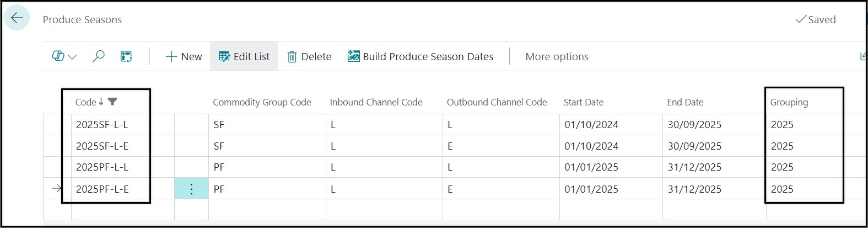The height and width of the screenshot is (228, 868).
Task: Select the 2025PF-L-L code cell
Action: click(102, 167)
